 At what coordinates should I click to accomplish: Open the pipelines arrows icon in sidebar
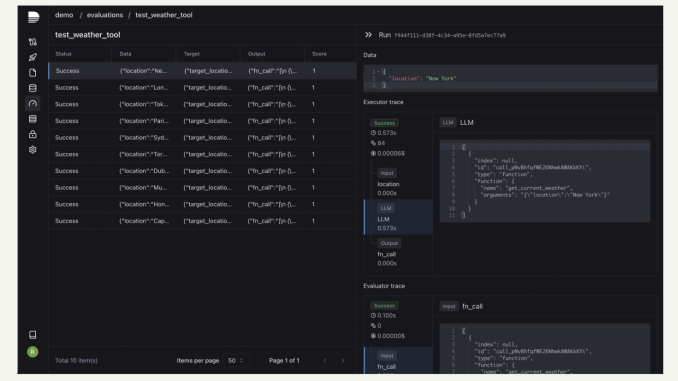point(33,42)
